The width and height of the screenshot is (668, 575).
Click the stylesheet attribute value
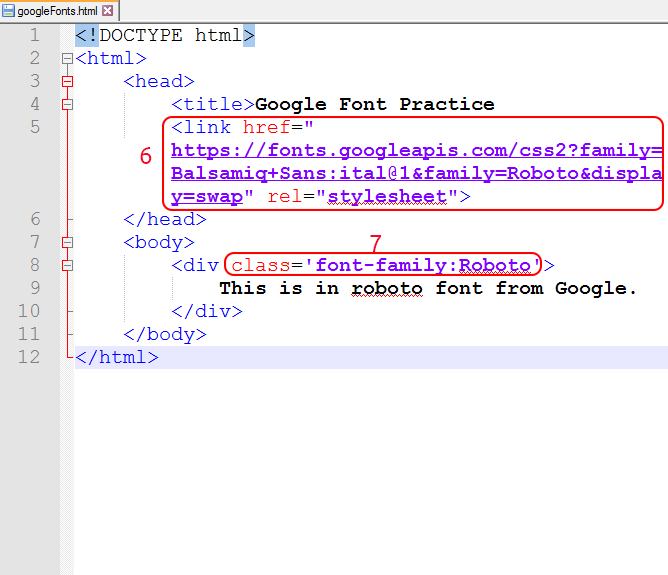click(387, 196)
